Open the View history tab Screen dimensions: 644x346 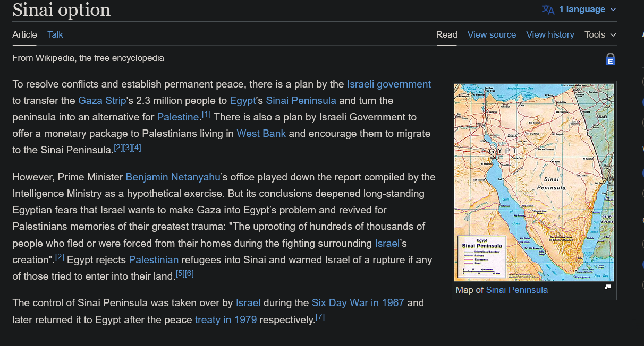(x=550, y=34)
